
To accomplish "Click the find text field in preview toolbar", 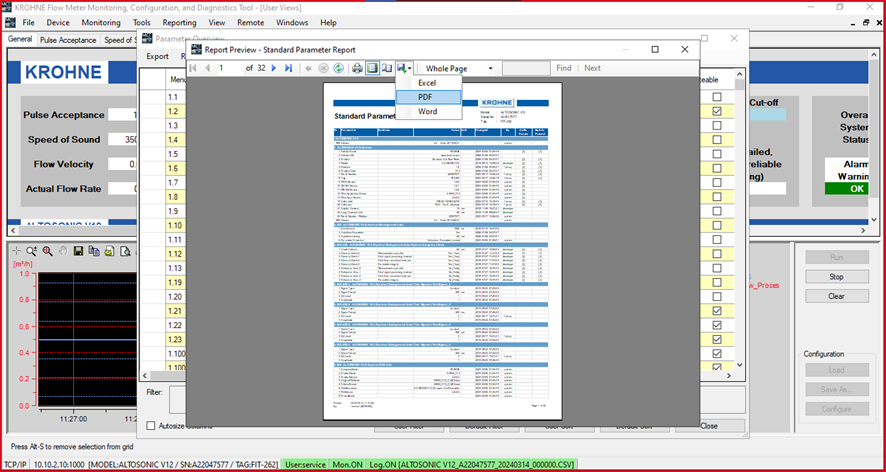I will point(525,68).
